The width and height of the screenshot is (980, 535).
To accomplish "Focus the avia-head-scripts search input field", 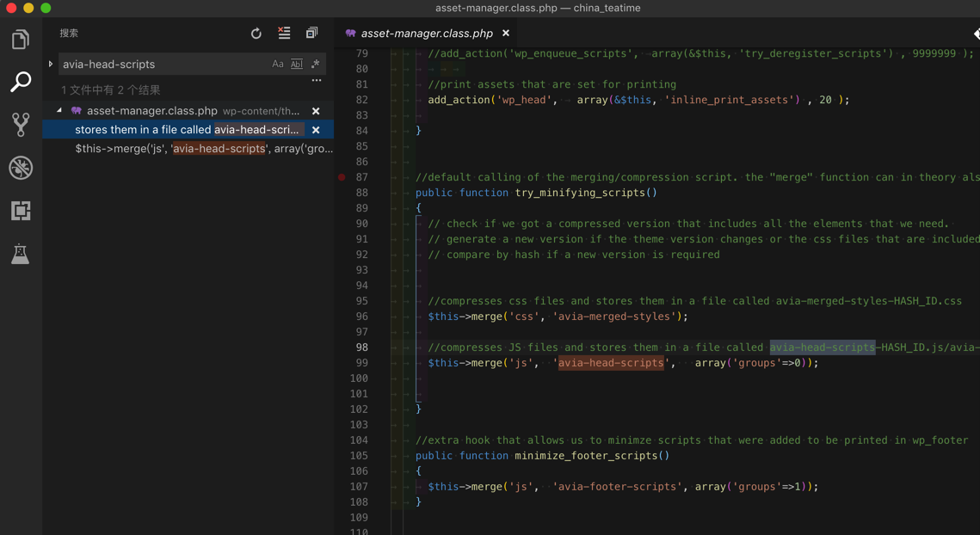I will point(163,64).
